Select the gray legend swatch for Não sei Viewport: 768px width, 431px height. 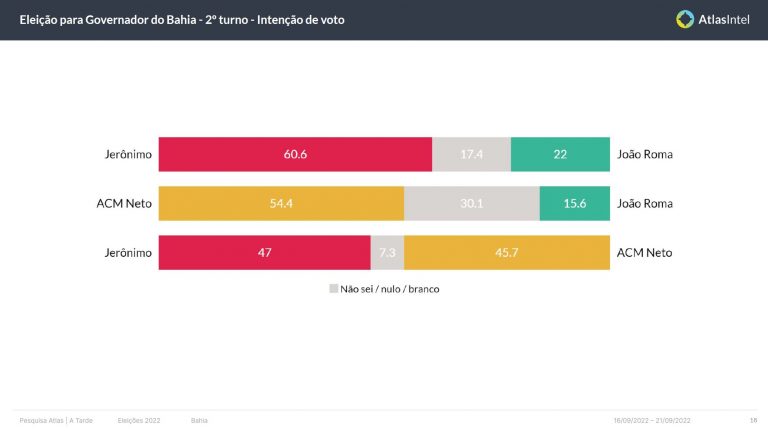(x=334, y=288)
